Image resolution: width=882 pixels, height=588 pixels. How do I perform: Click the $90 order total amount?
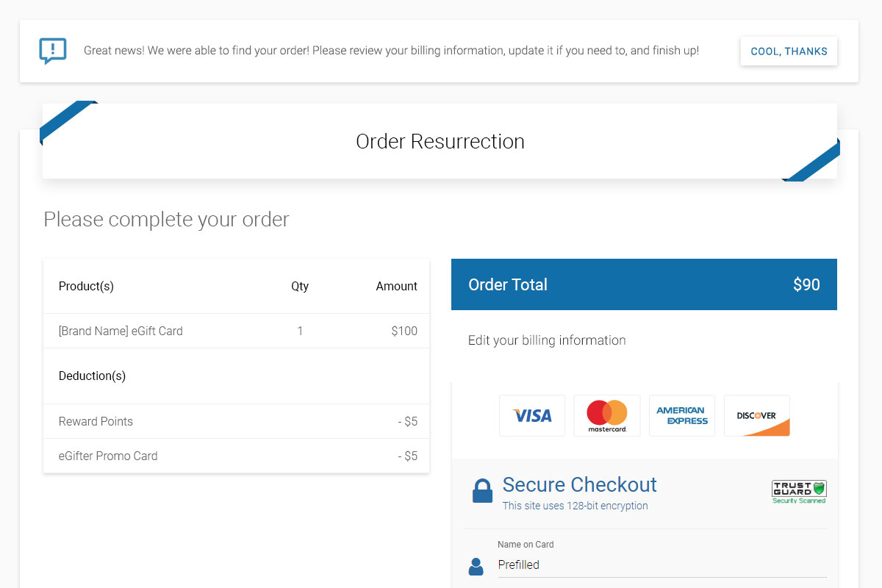click(x=806, y=284)
